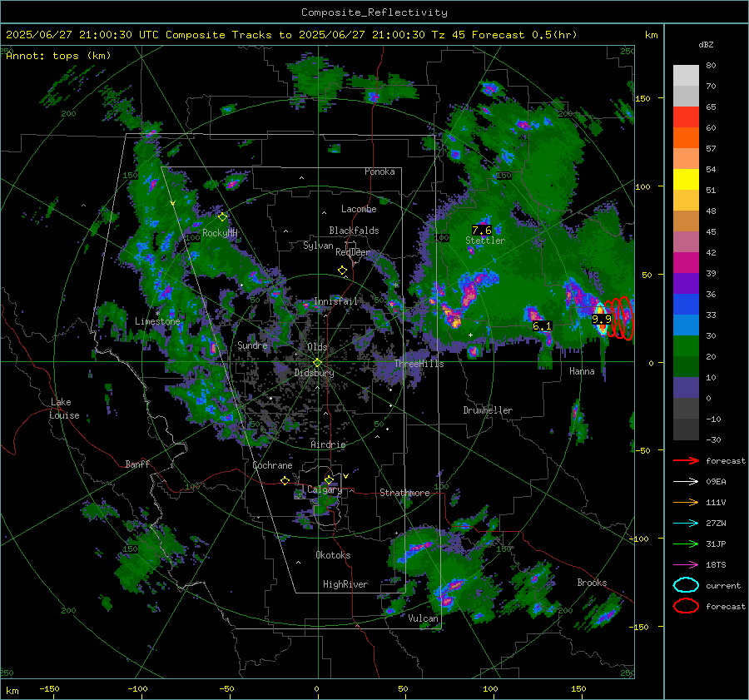The width and height of the screenshot is (749, 700).
Task: Click the yellow diamond marker below Cochrane
Action: [285, 481]
